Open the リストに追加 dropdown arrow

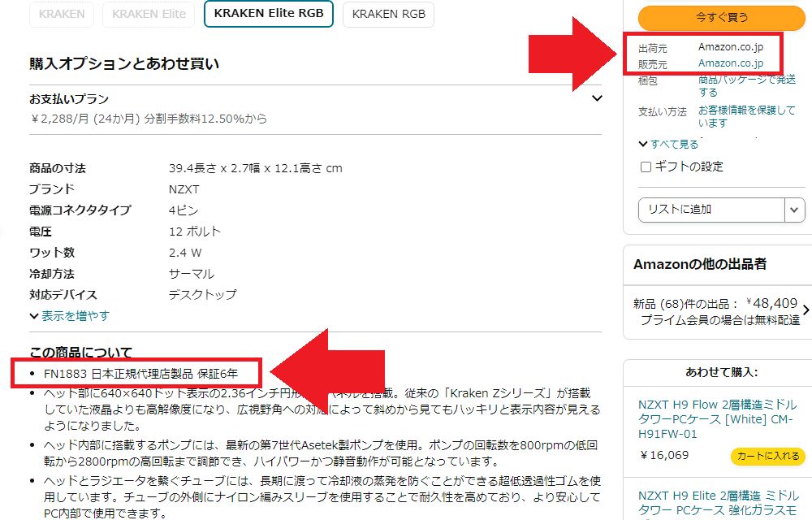pos(794,210)
